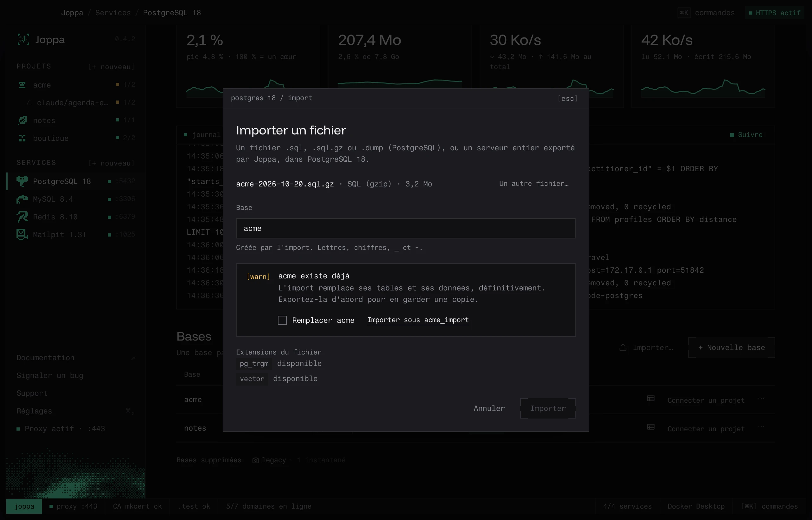This screenshot has height=520, width=812.
Task: Click the Importer button in the dialog
Action: 548,408
